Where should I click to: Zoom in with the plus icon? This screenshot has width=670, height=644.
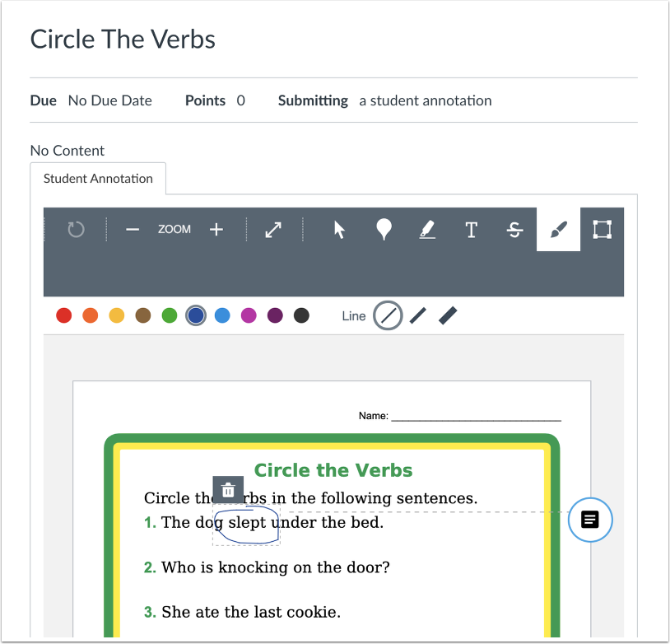point(216,230)
